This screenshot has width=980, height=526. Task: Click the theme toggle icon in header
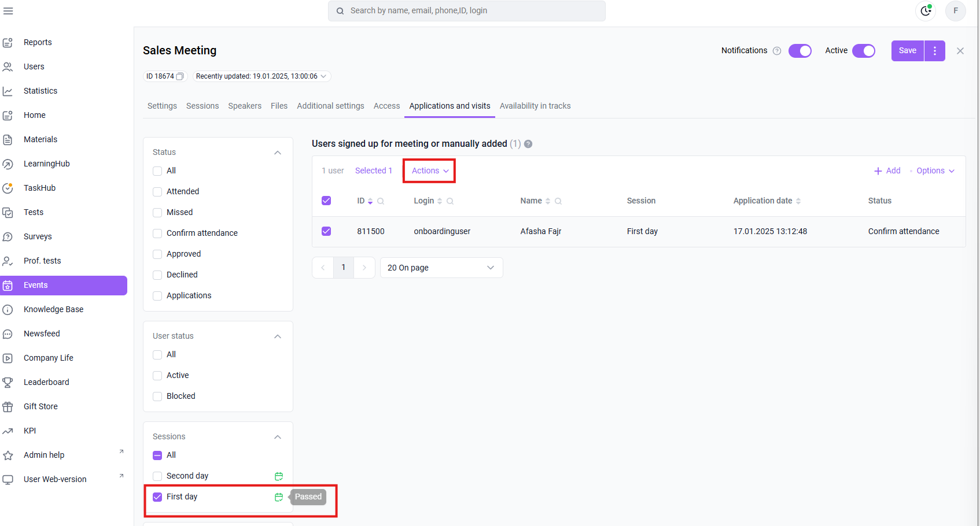pos(926,11)
